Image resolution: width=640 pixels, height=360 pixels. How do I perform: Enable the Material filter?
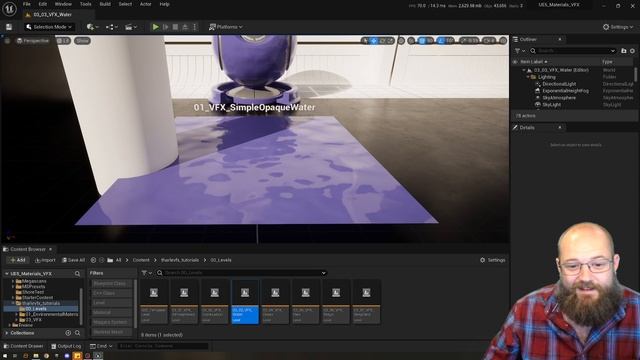click(x=111, y=312)
